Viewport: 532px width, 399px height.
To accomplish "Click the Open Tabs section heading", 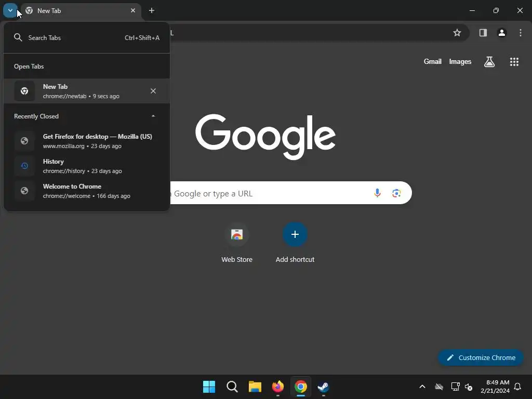I will (29, 66).
